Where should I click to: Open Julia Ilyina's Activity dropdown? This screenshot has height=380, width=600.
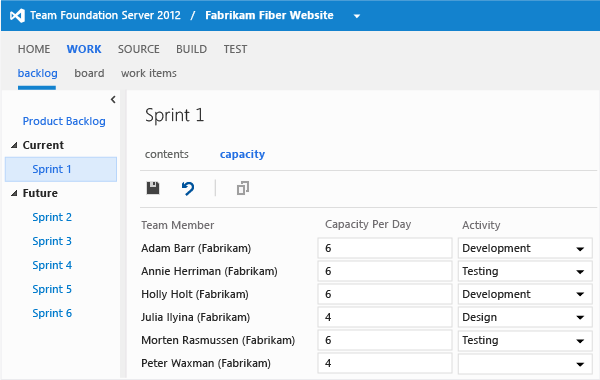coord(525,317)
